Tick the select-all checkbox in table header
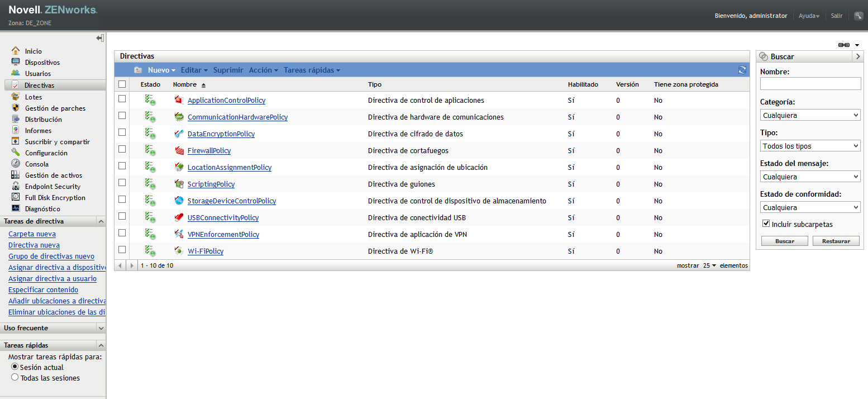The image size is (868, 399). pyautogui.click(x=122, y=84)
